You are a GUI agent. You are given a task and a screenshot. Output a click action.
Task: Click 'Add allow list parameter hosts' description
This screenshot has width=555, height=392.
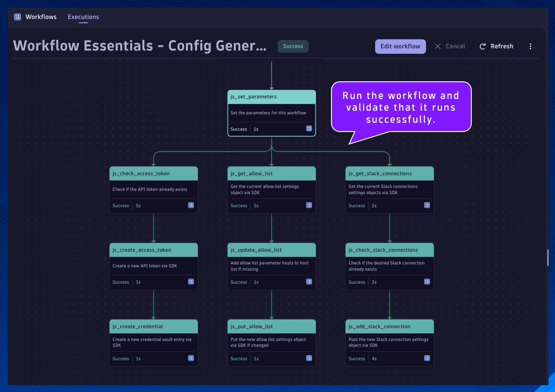269,266
